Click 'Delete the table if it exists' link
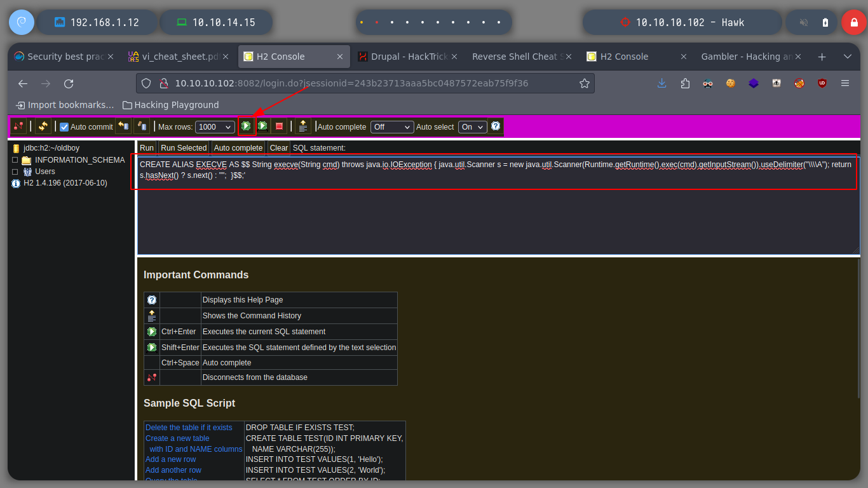 (x=189, y=428)
